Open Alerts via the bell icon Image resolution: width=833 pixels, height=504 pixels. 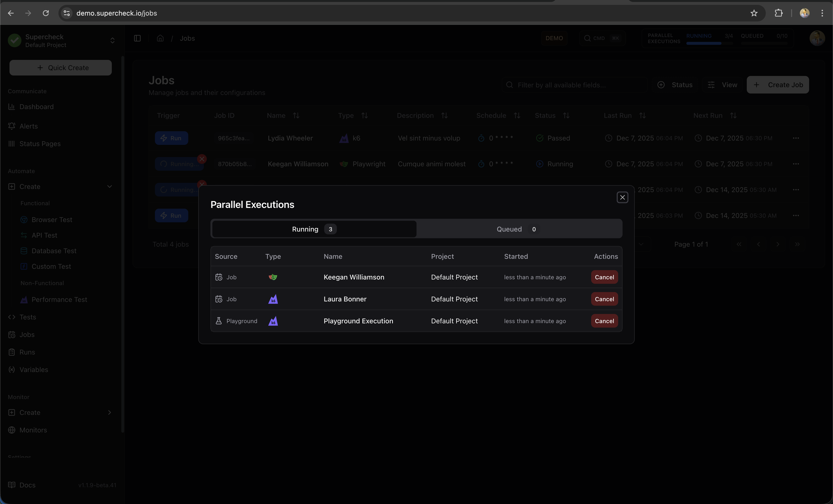click(11, 126)
